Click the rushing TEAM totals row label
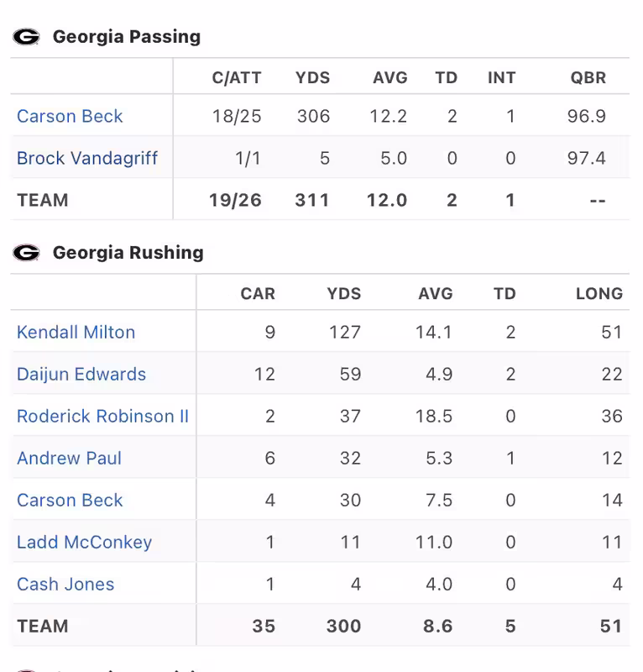This screenshot has height=672, width=643. [43, 626]
